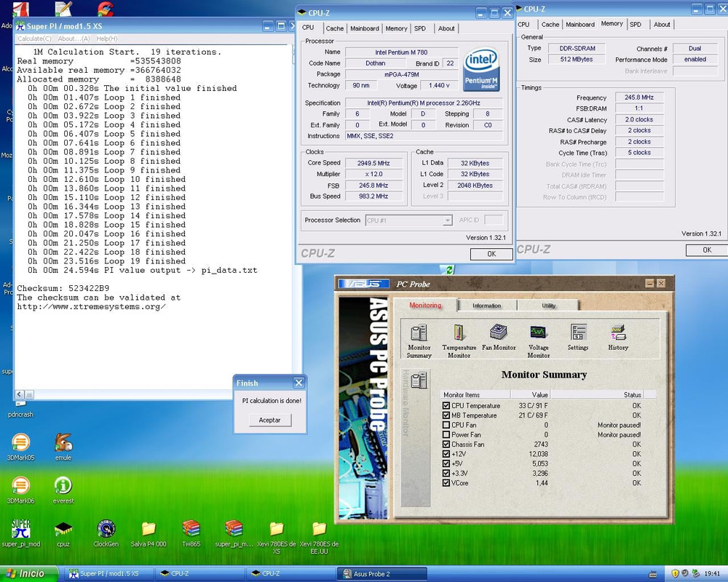The width and height of the screenshot is (728, 582).
Task: Click pdncrash desktop label
Action: (x=21, y=415)
